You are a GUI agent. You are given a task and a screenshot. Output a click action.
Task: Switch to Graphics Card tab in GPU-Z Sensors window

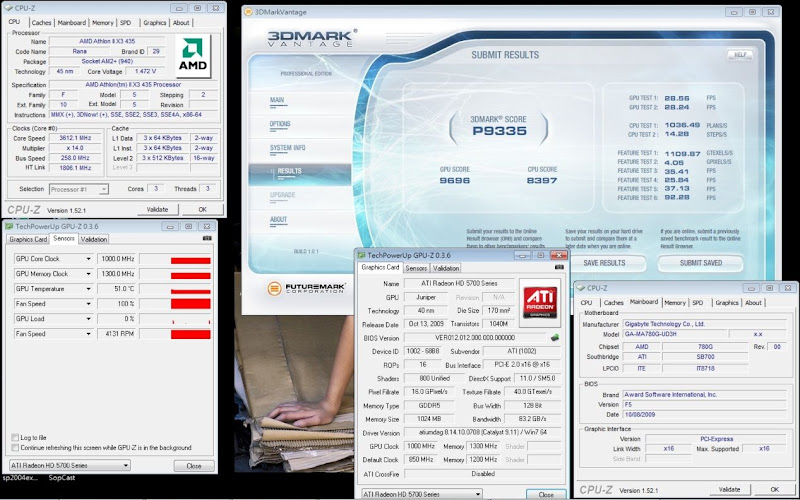click(28, 239)
